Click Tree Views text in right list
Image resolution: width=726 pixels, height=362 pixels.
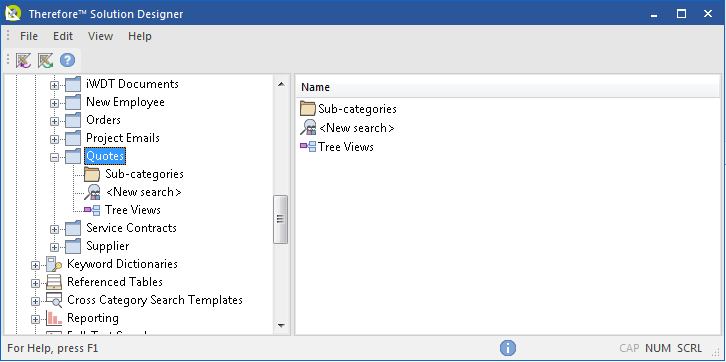346,147
